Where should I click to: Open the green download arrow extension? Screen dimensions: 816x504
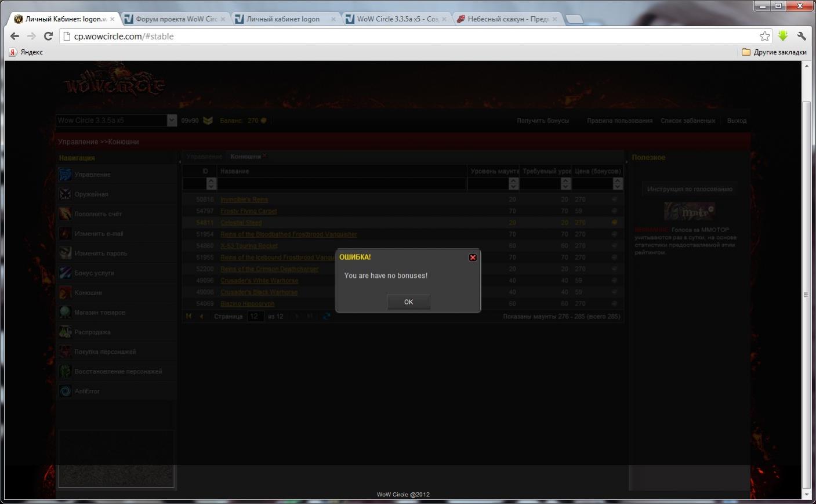pyautogui.click(x=783, y=36)
